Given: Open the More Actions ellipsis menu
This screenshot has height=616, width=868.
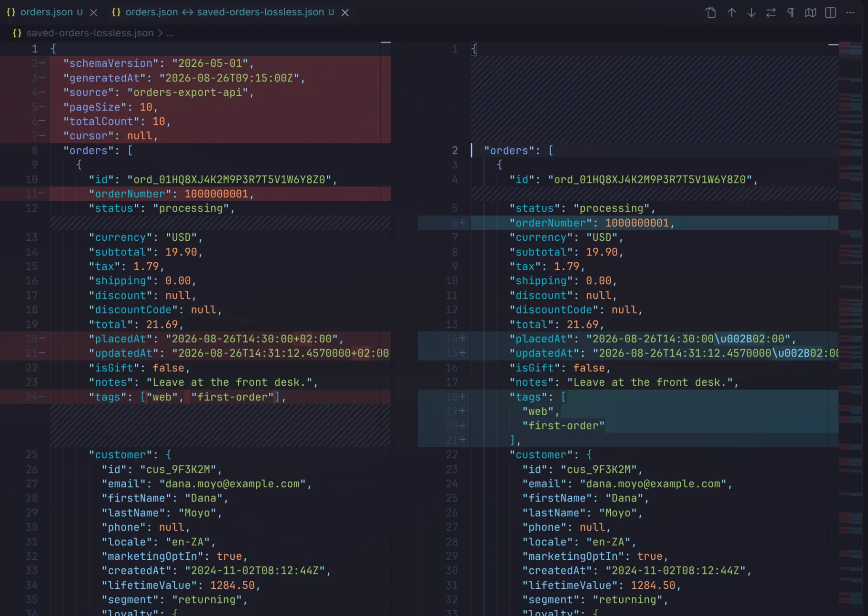Looking at the screenshot, I should pos(850,12).
